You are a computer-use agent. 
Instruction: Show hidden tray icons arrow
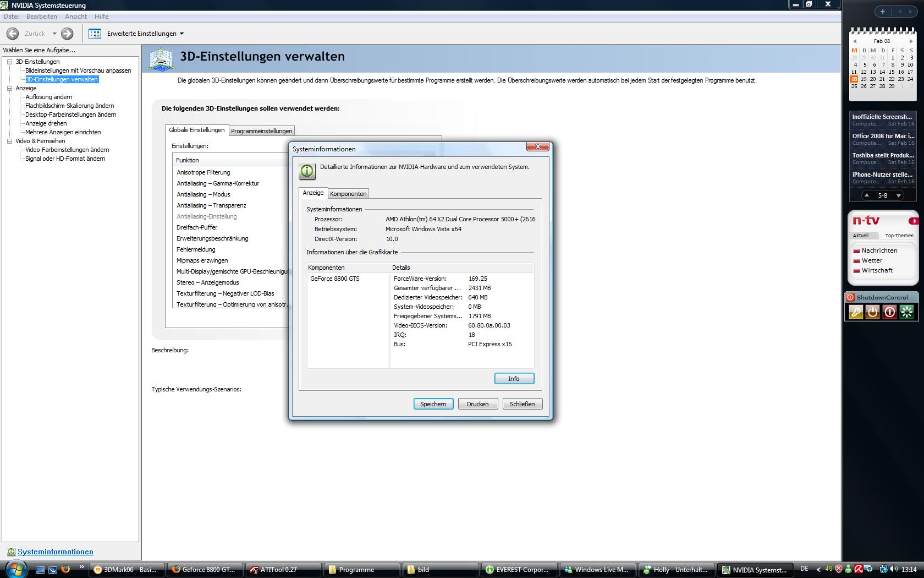coord(818,569)
